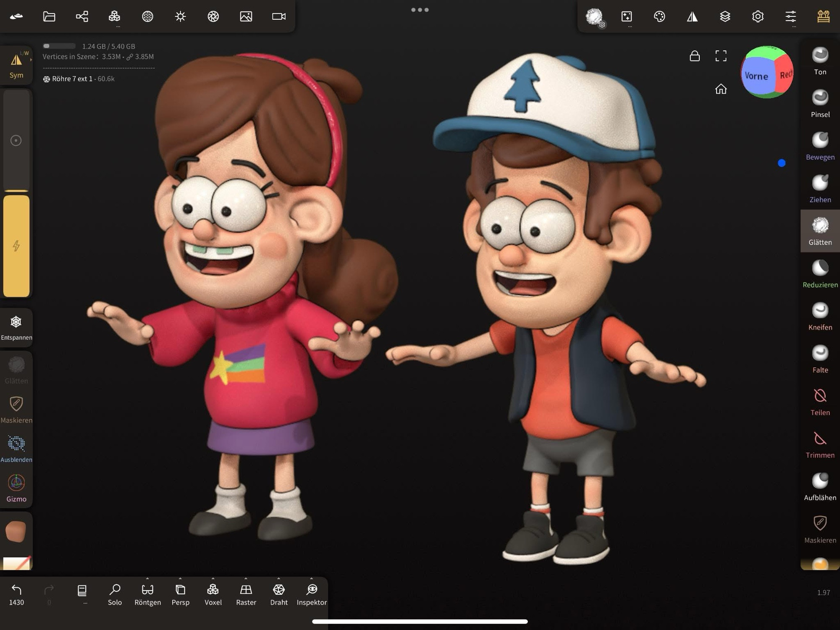The image size is (840, 630).
Task: Open the stroke alpha swatch at bottom left
Action: coord(16,563)
